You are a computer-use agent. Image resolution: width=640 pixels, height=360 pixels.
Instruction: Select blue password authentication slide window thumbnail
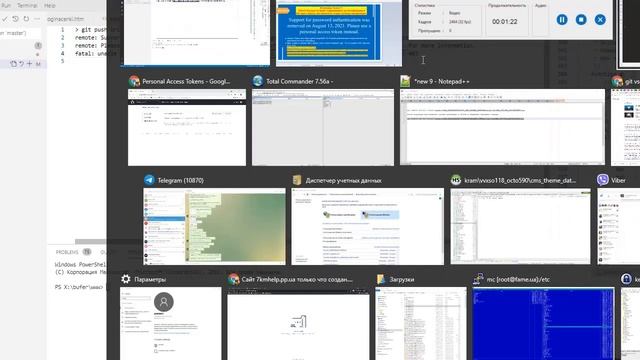click(x=339, y=33)
